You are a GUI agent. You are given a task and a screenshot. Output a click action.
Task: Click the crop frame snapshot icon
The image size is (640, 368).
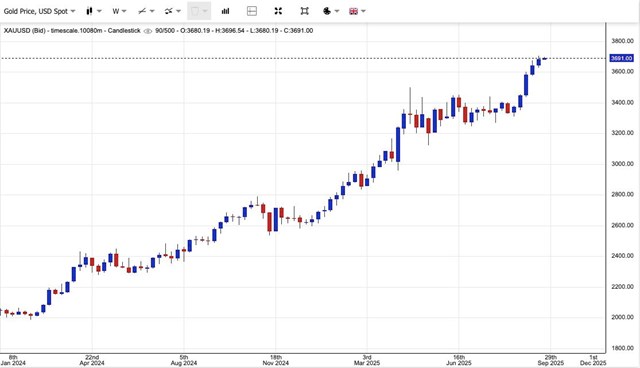point(304,11)
